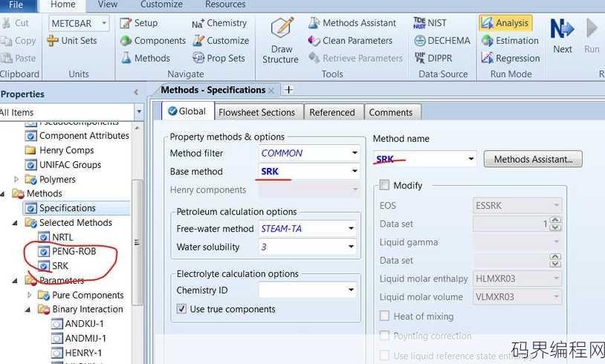The width and height of the screenshot is (605, 364).
Task: Open the DIPPR data source
Action: pyautogui.click(x=433, y=58)
